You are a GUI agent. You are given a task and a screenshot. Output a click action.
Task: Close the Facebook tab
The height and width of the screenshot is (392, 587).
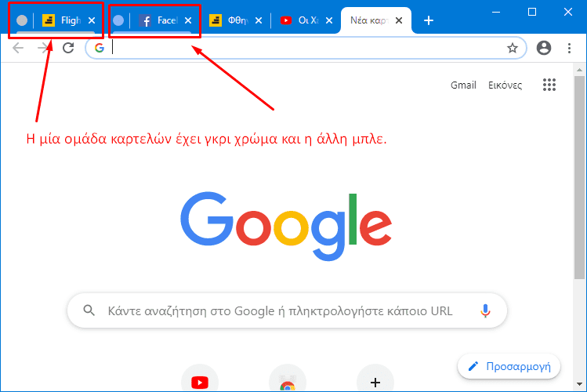[x=188, y=20]
